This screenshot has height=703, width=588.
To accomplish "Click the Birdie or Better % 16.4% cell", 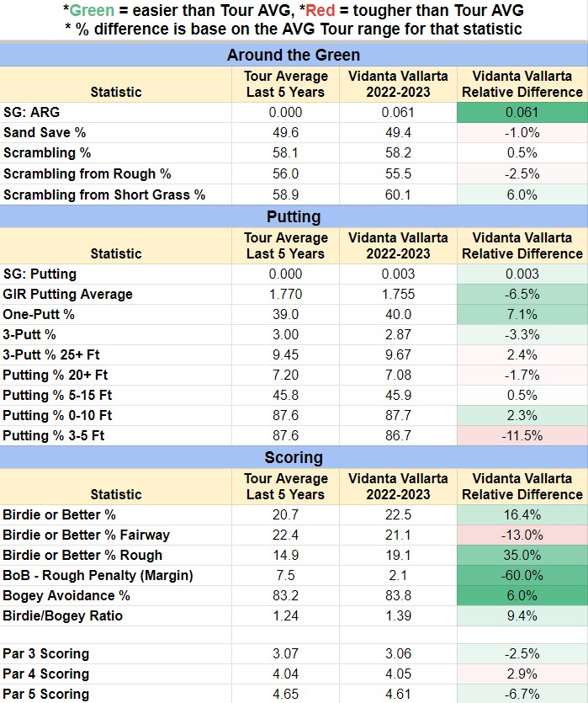I will pos(522,514).
